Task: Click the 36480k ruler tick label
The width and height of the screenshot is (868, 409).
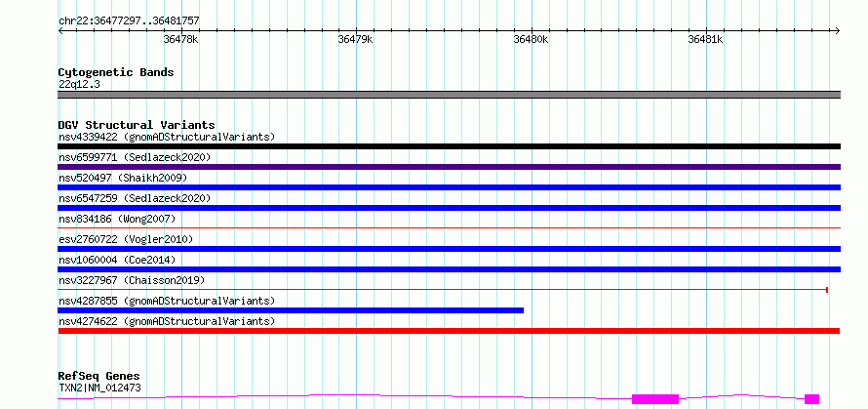Action: [x=531, y=40]
